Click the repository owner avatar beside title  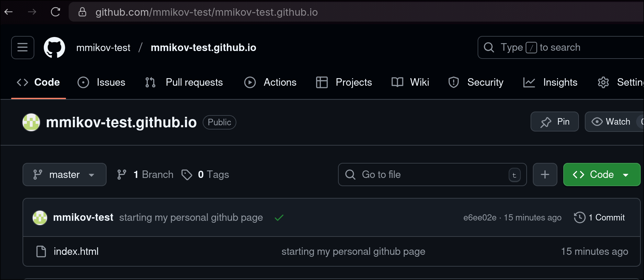(x=31, y=122)
